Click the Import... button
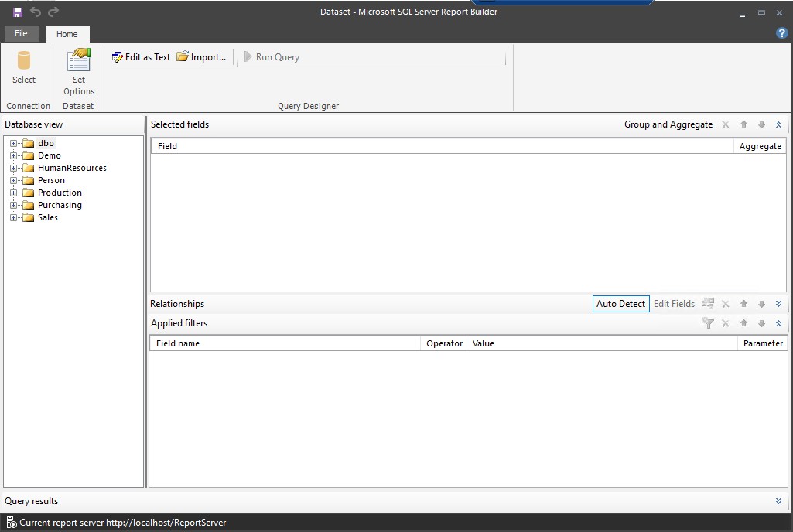Screen dimensions: 793x532 coord(201,57)
